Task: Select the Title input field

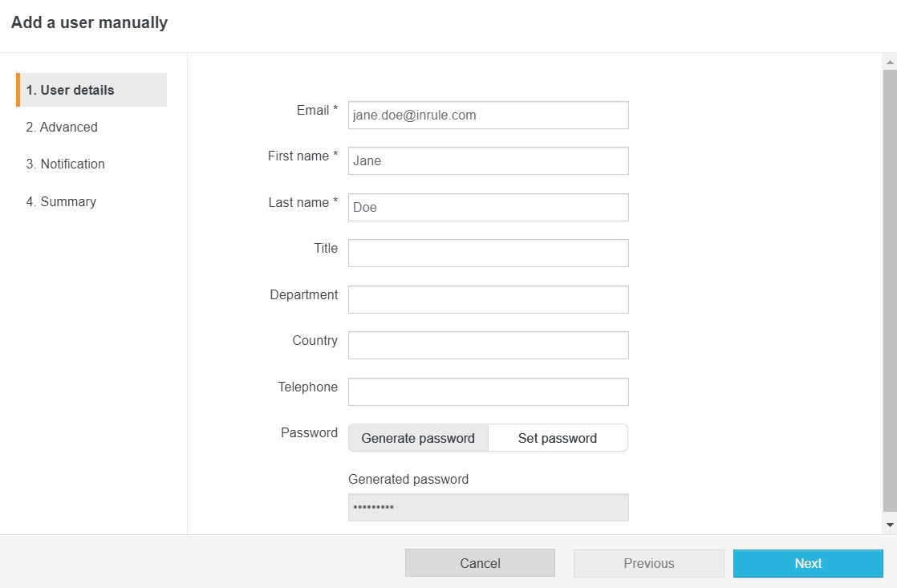Action: point(488,253)
